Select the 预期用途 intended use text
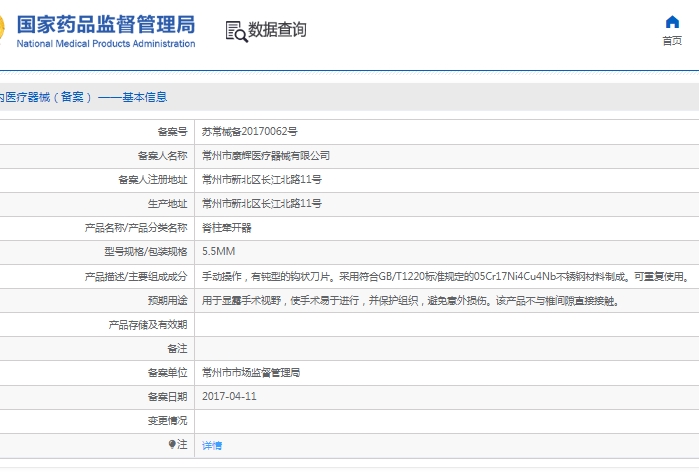Image resolution: width=699 pixels, height=473 pixels. tap(411, 301)
